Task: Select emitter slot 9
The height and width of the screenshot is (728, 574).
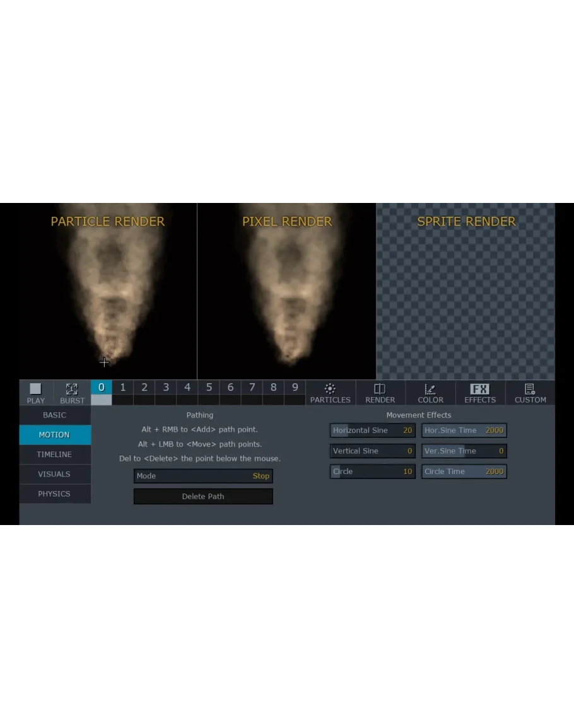Action: point(295,388)
